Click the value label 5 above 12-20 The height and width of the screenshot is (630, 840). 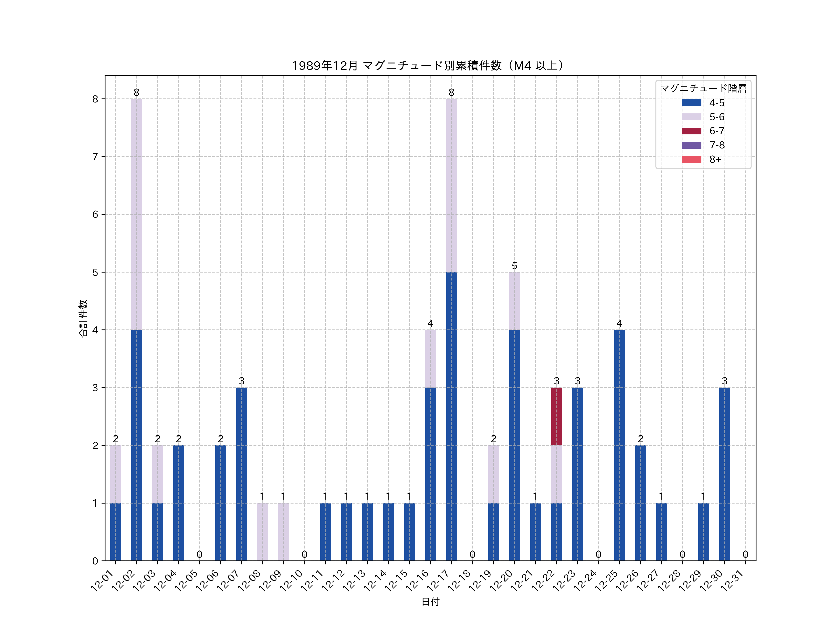pyautogui.click(x=514, y=266)
